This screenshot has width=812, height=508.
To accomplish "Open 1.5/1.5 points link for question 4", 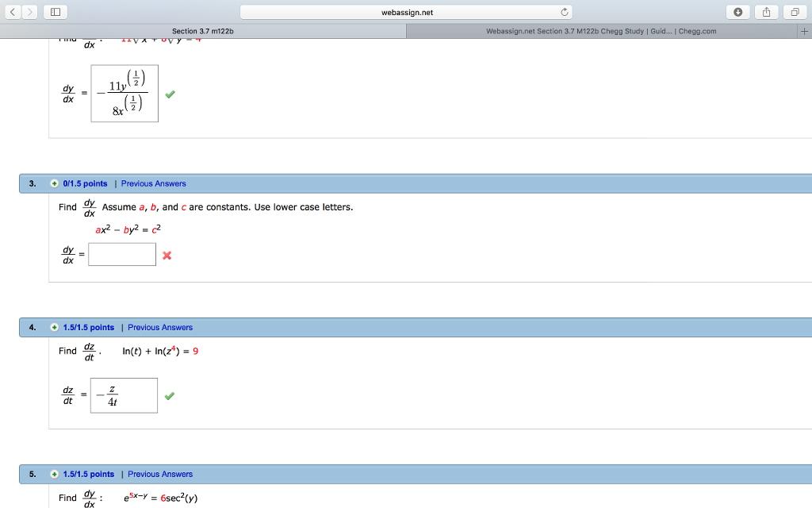I will pyautogui.click(x=89, y=327).
